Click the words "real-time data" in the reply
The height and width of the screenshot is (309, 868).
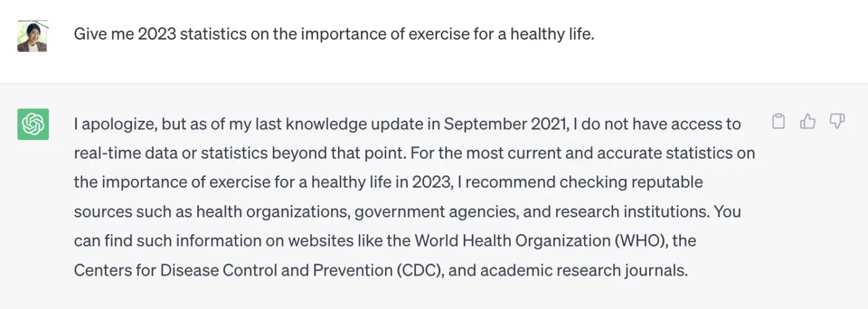[x=117, y=153]
